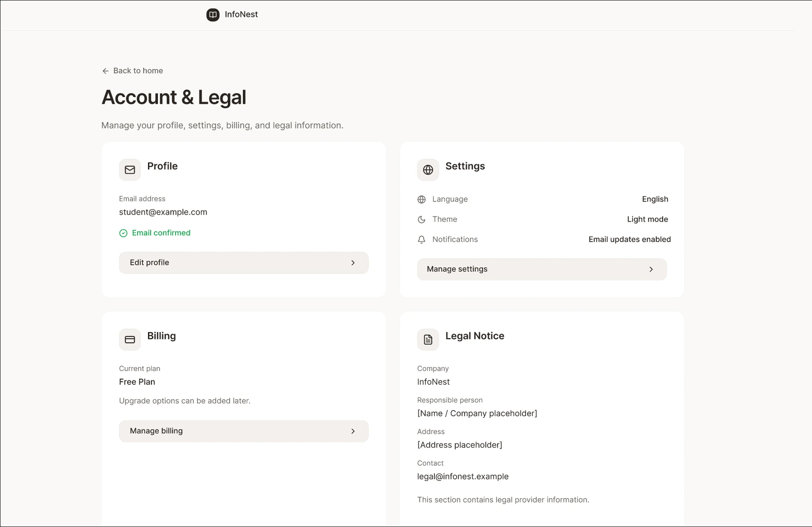Click the Settings card heading
812x527 pixels.
point(465,166)
